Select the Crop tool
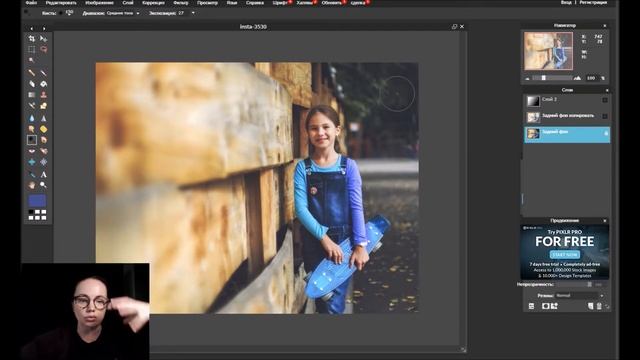 [31, 38]
